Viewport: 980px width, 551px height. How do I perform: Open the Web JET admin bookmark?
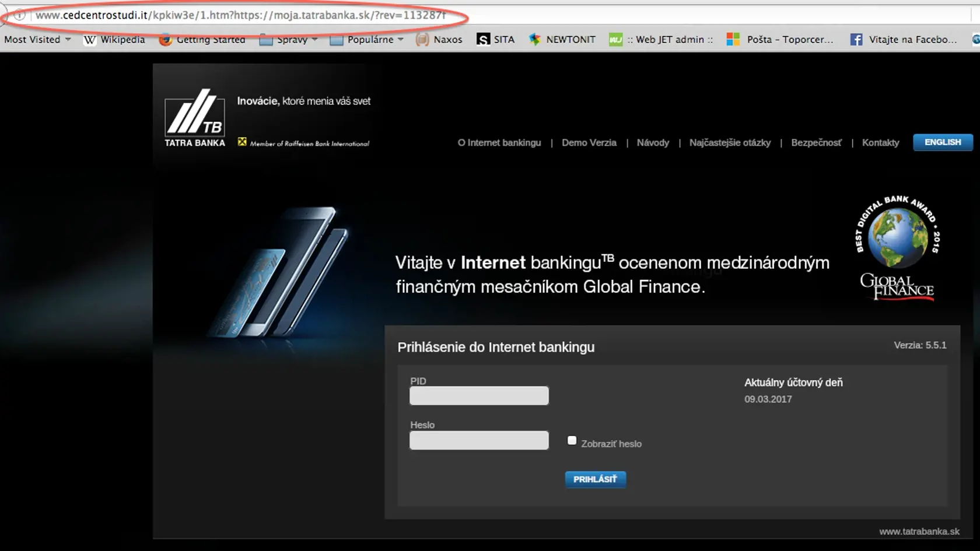tap(661, 39)
